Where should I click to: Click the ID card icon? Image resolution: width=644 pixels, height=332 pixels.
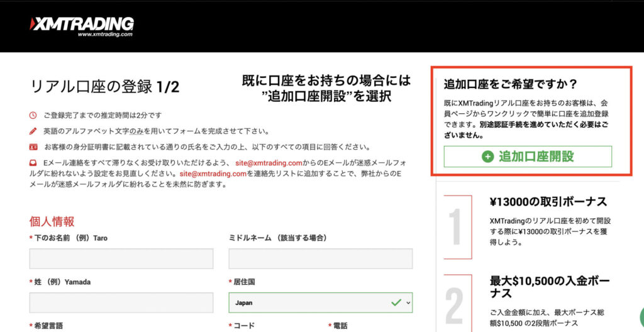(33, 147)
